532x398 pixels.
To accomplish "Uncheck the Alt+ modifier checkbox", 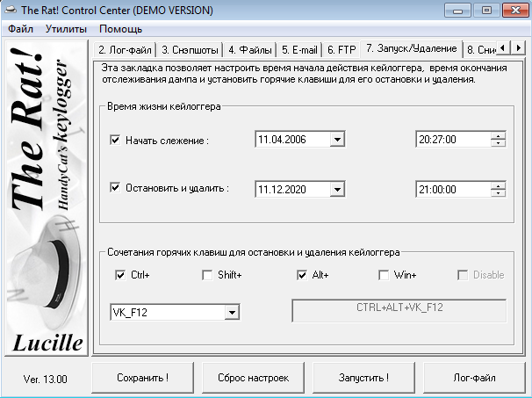I will [302, 275].
